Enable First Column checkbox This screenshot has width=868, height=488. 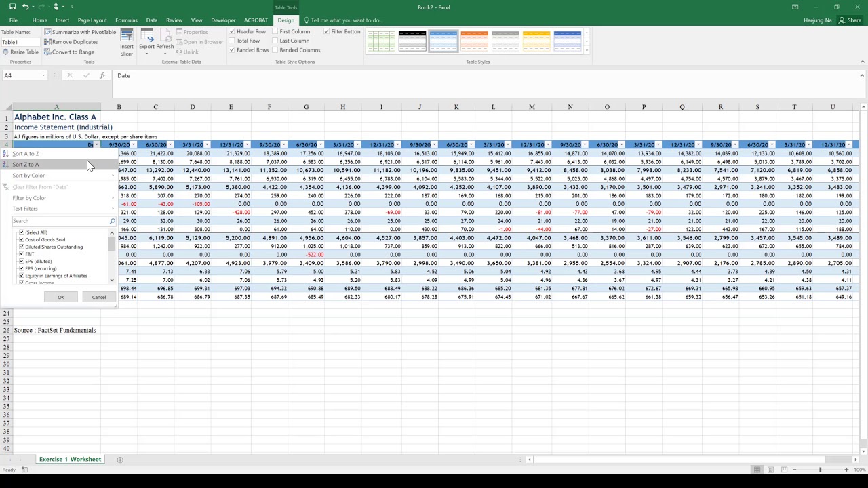coord(275,32)
